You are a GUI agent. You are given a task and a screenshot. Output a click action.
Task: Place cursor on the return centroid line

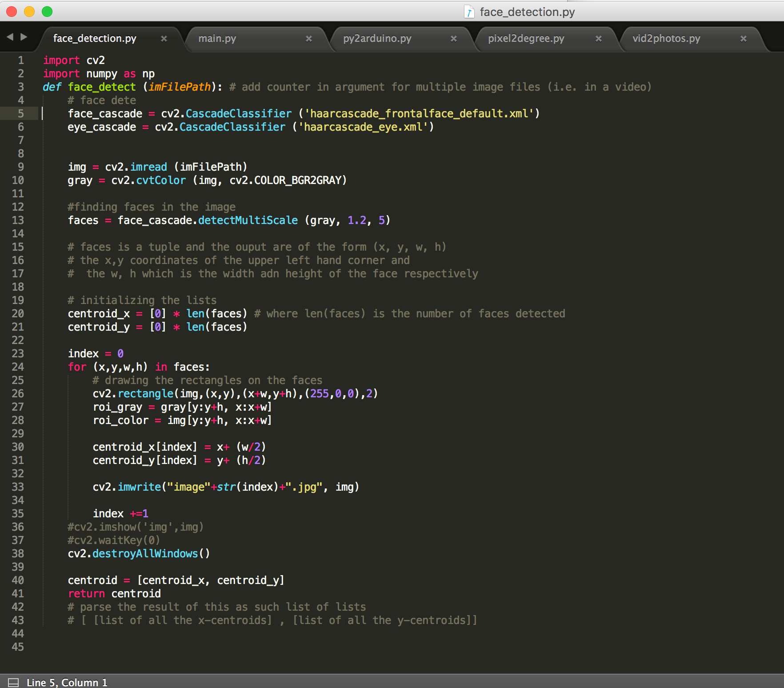pyautogui.click(x=114, y=594)
